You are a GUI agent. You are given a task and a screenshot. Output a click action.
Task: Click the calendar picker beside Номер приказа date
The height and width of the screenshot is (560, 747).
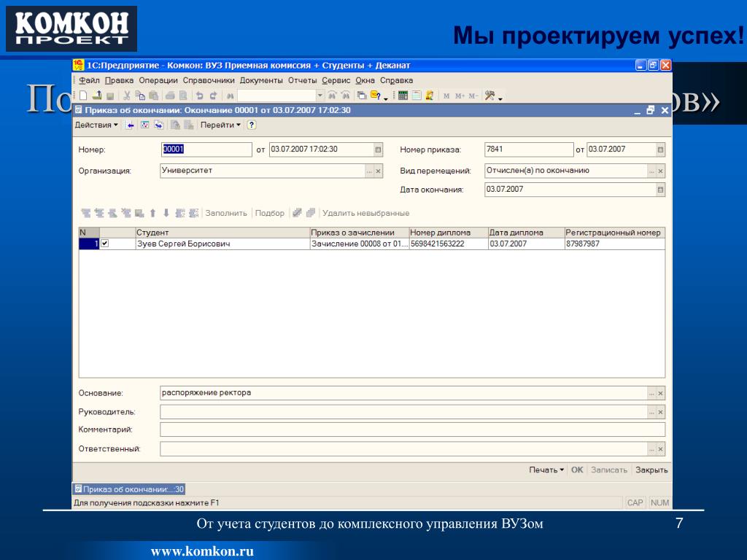pyautogui.click(x=660, y=149)
